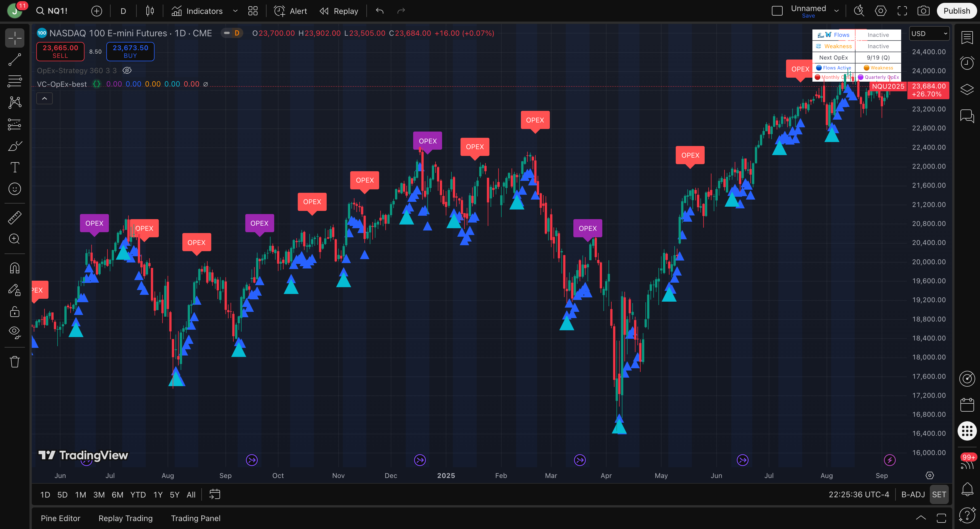Toggle SET settlement price option

point(939,495)
